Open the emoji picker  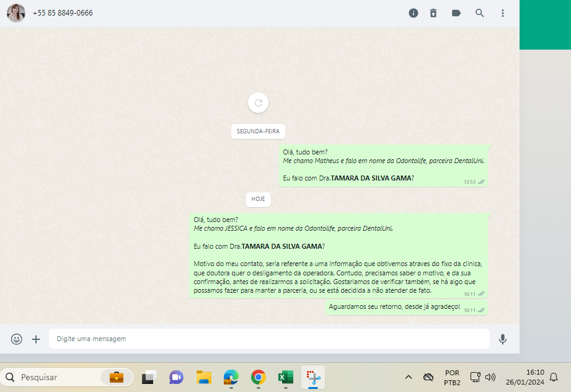pyautogui.click(x=17, y=339)
